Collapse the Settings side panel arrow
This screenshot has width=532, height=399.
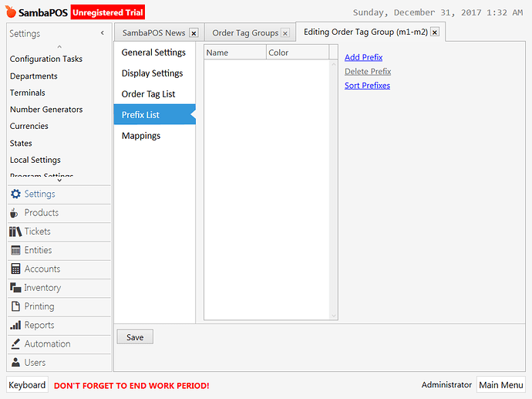coord(103,33)
